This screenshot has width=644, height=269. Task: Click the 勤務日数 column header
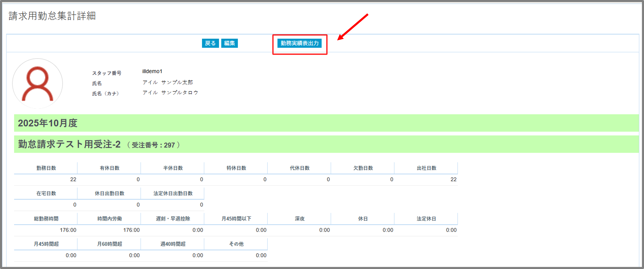(46, 168)
